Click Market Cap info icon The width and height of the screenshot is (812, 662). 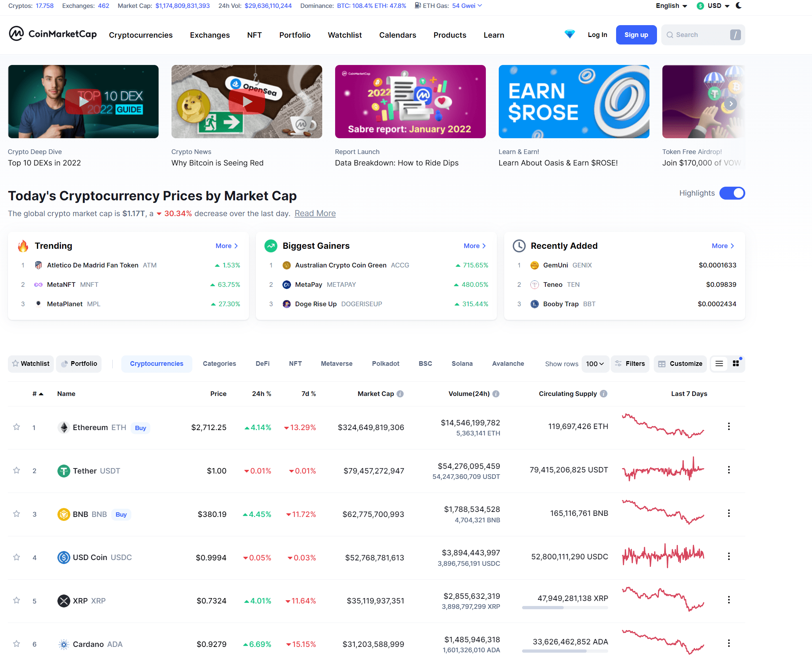(x=400, y=393)
